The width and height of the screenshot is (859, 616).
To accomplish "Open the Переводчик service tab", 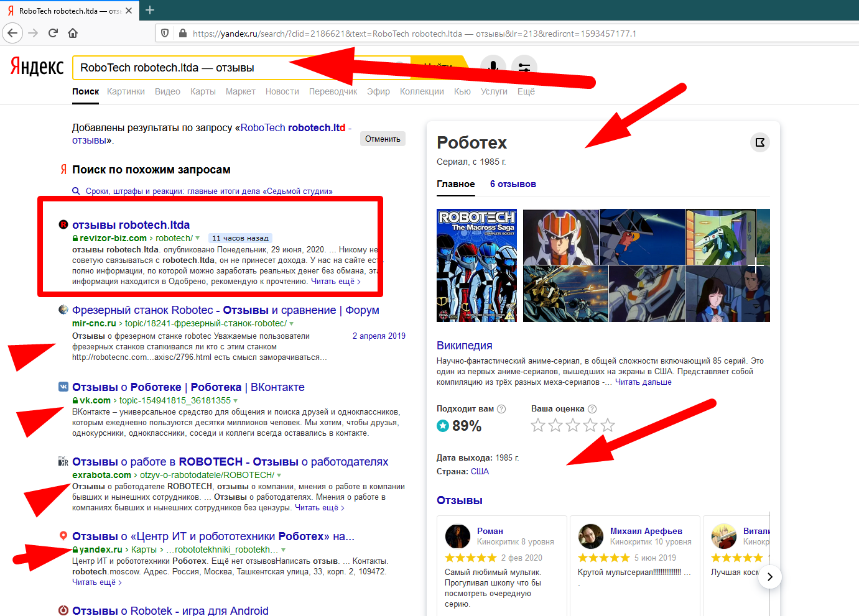I will pyautogui.click(x=333, y=91).
